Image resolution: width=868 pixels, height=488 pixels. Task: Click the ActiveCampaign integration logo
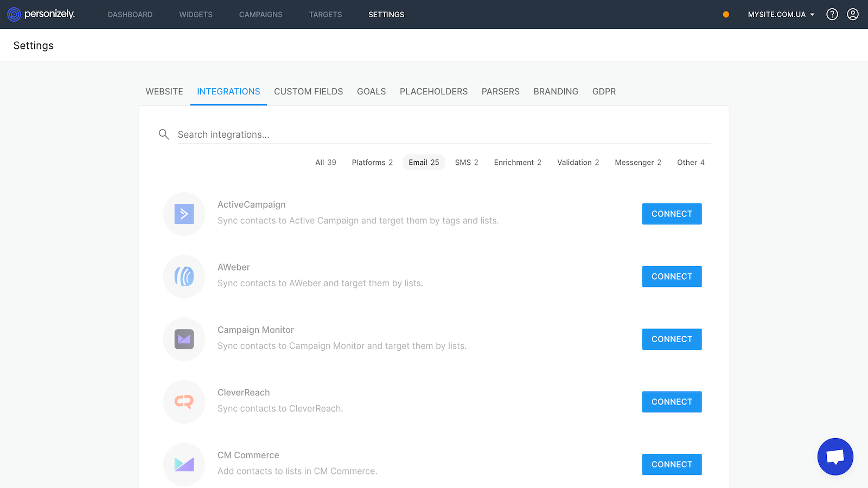pos(184,214)
